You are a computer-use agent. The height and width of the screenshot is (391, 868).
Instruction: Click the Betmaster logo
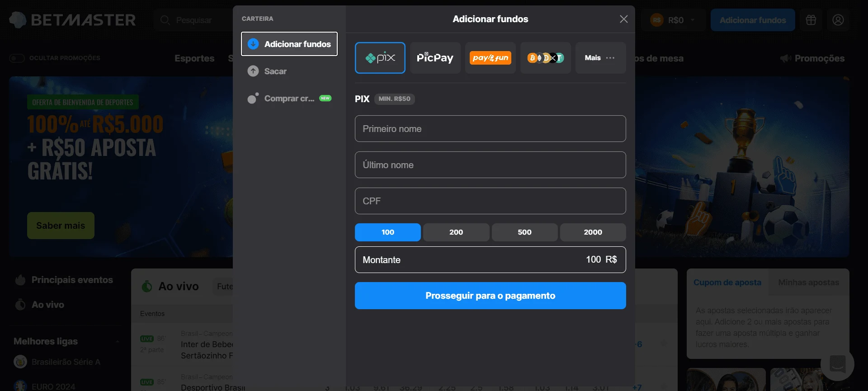[x=72, y=20]
